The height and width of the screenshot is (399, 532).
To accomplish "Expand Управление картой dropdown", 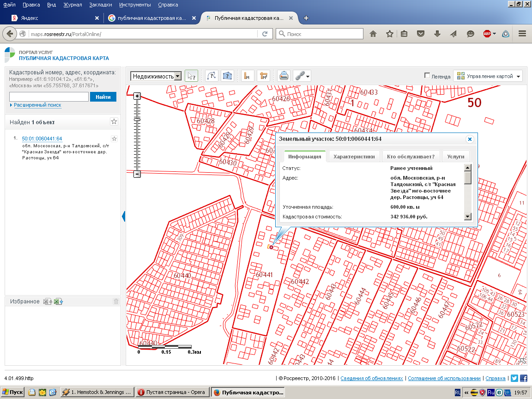I will 488,76.
